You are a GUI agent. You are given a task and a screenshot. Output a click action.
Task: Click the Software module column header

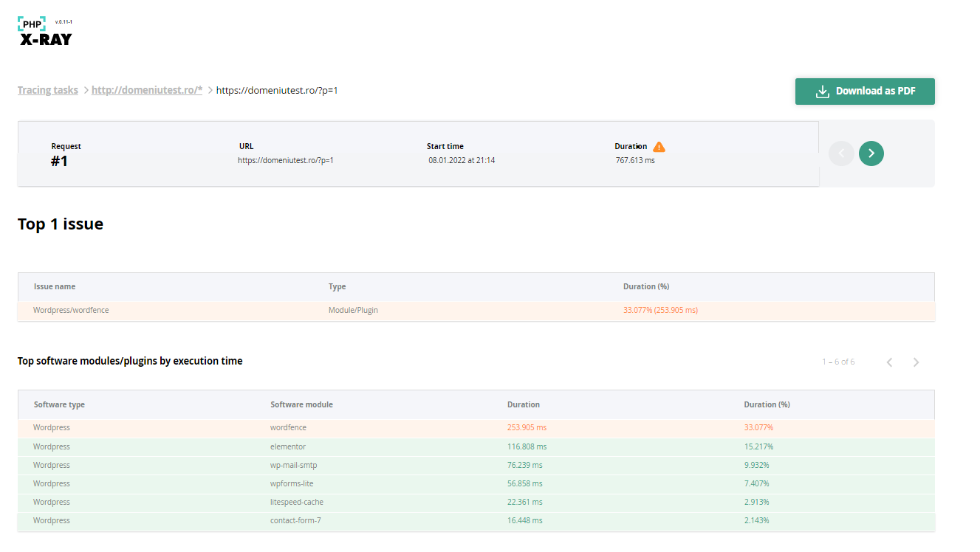[x=301, y=404]
